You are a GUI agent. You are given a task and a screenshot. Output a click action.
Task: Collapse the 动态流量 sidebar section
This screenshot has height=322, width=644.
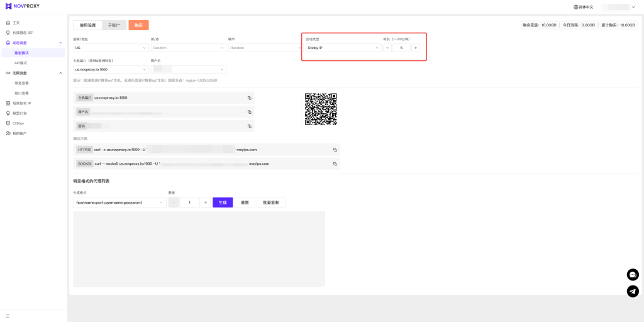pos(60,43)
